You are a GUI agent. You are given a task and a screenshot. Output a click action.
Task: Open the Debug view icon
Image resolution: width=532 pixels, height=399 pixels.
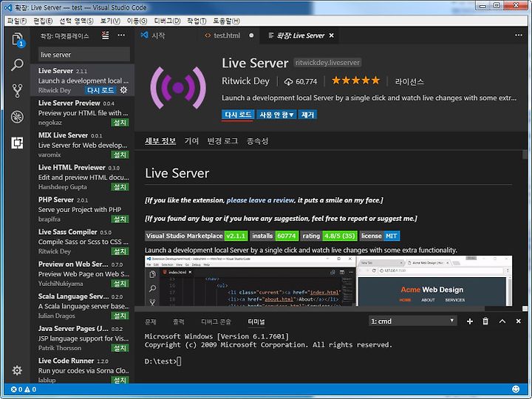point(17,117)
